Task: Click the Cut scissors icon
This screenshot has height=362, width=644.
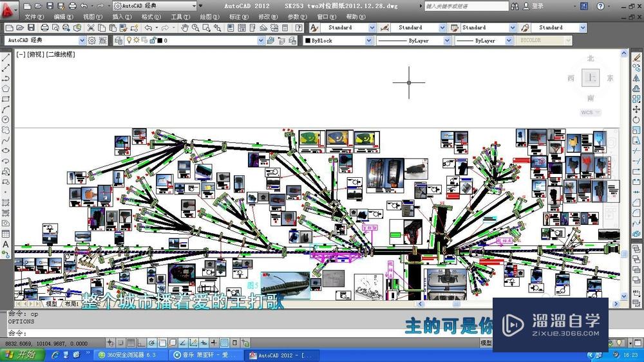Action: point(91,28)
